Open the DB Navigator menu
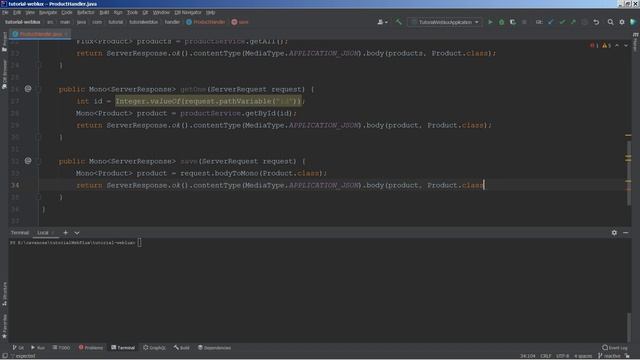Image resolution: width=640 pixels, height=360 pixels. [189, 13]
